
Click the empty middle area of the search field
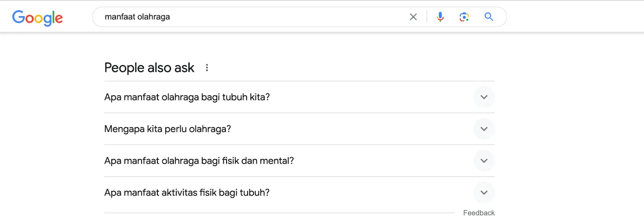(x=282, y=17)
